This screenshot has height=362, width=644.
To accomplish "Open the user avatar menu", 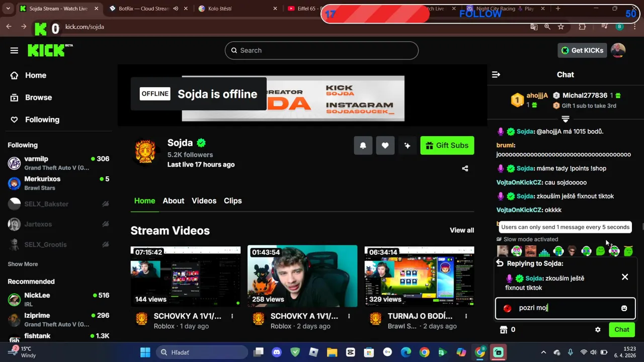I will click(x=618, y=50).
